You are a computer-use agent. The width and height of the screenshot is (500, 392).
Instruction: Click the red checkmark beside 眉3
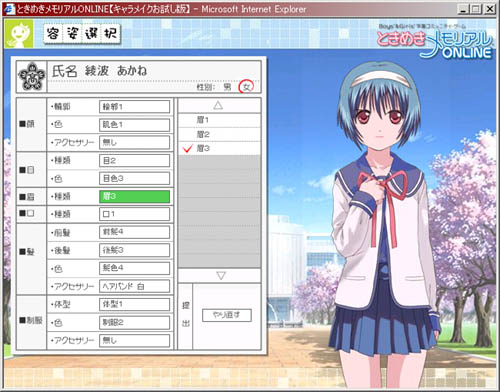click(188, 148)
